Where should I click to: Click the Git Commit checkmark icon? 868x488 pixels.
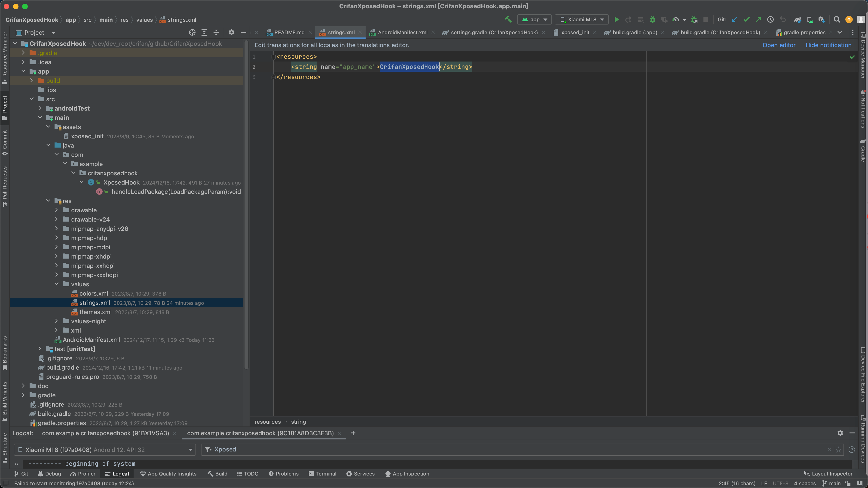tap(747, 20)
